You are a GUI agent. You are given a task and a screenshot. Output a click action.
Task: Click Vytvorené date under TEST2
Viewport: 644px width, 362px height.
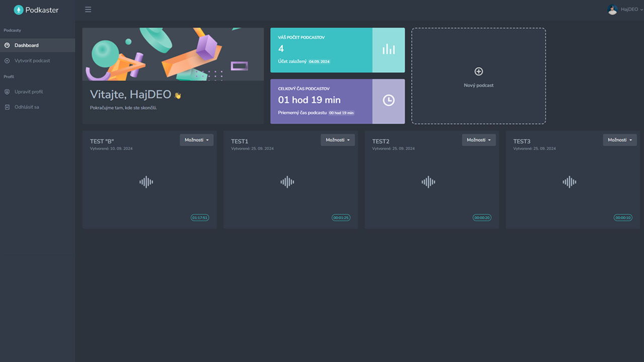393,149
